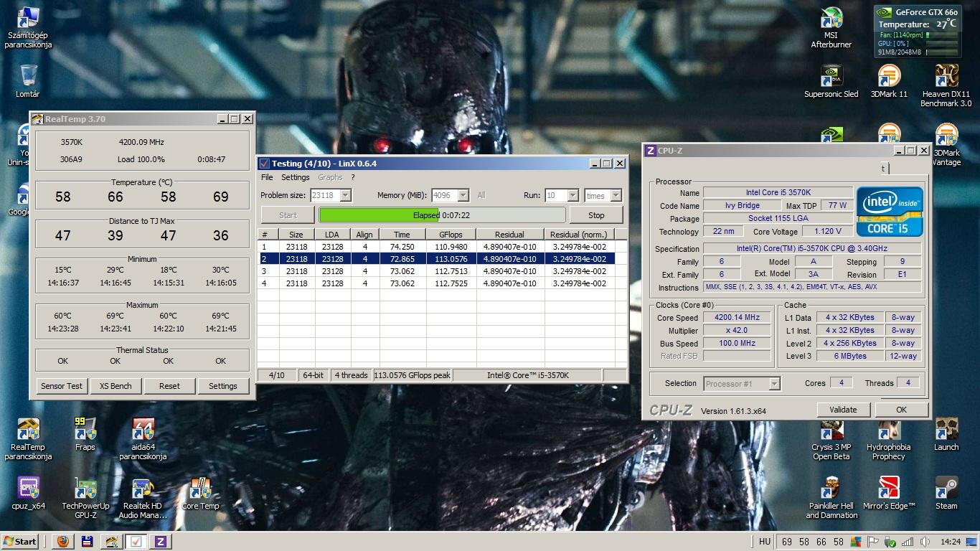Screen dimensions: 980x551
Task: Launch Painkiller Hell and Damnation icon
Action: click(x=831, y=498)
